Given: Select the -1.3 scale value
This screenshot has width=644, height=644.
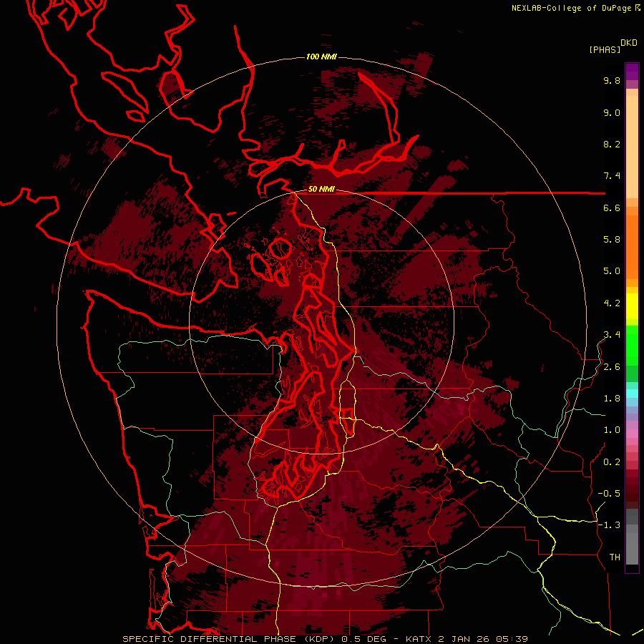Looking at the screenshot, I should click(x=609, y=525).
